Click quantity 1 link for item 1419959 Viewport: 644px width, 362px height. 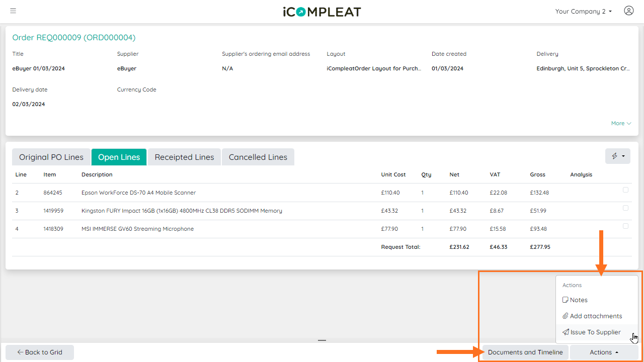pyautogui.click(x=422, y=211)
